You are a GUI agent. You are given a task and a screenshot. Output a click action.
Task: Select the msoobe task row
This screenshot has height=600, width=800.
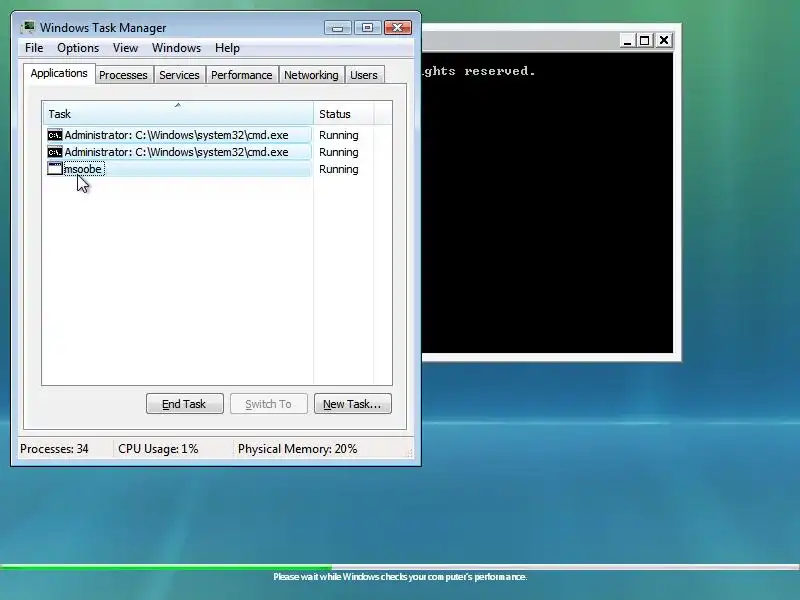(x=179, y=169)
